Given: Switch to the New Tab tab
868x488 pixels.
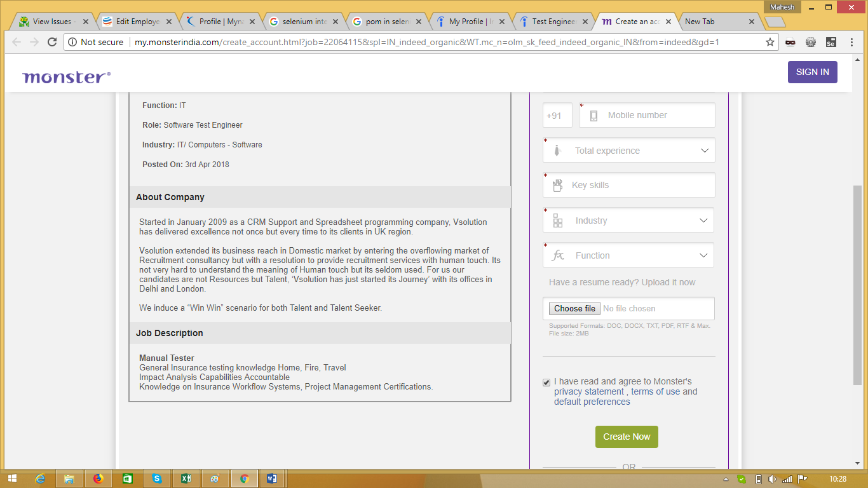Looking at the screenshot, I should click(x=719, y=22).
